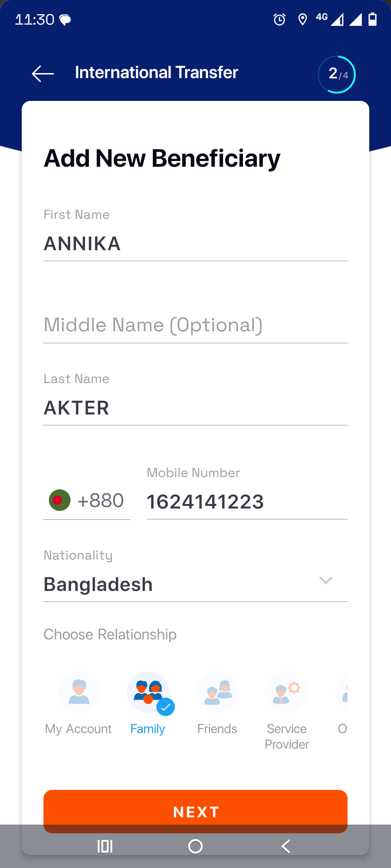The height and width of the screenshot is (868, 391).
Task: Edit the First Name field ANNIKA
Action: [x=195, y=244]
